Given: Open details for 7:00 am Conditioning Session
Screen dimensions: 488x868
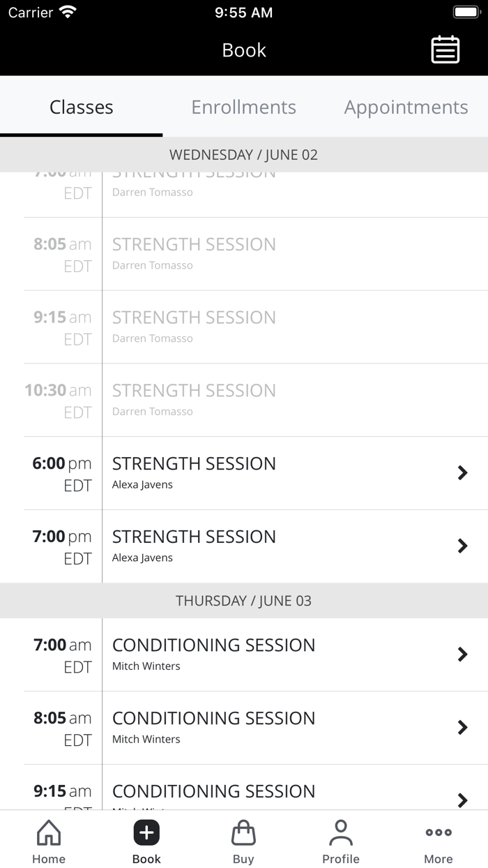Looking at the screenshot, I should coord(462,654).
